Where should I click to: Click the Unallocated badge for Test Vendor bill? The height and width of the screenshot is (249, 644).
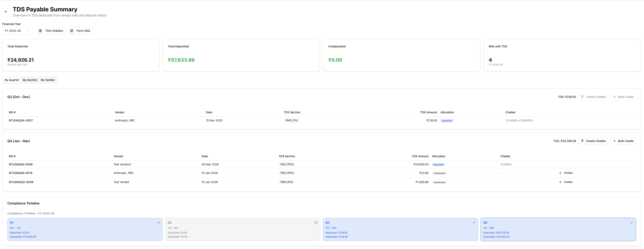(439, 182)
